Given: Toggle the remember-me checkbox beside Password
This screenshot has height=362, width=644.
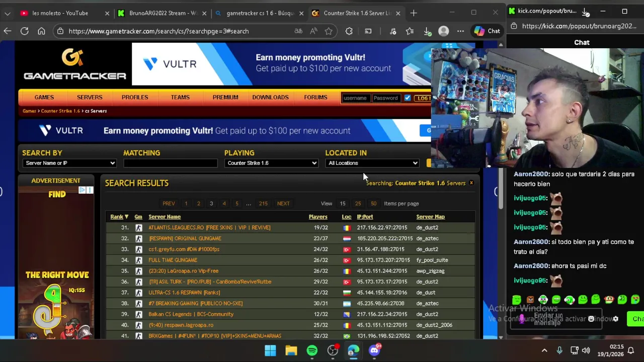Looking at the screenshot, I should point(408,98).
